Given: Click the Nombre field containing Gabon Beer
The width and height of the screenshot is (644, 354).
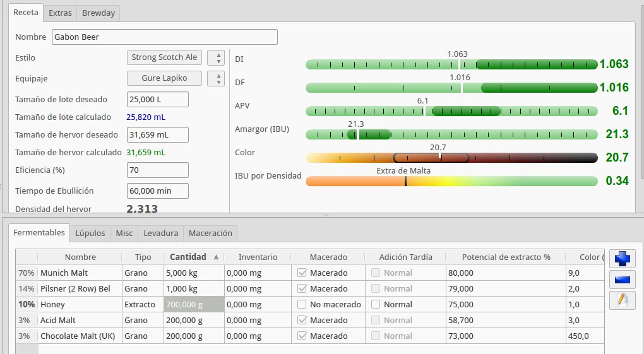Looking at the screenshot, I should 164,37.
